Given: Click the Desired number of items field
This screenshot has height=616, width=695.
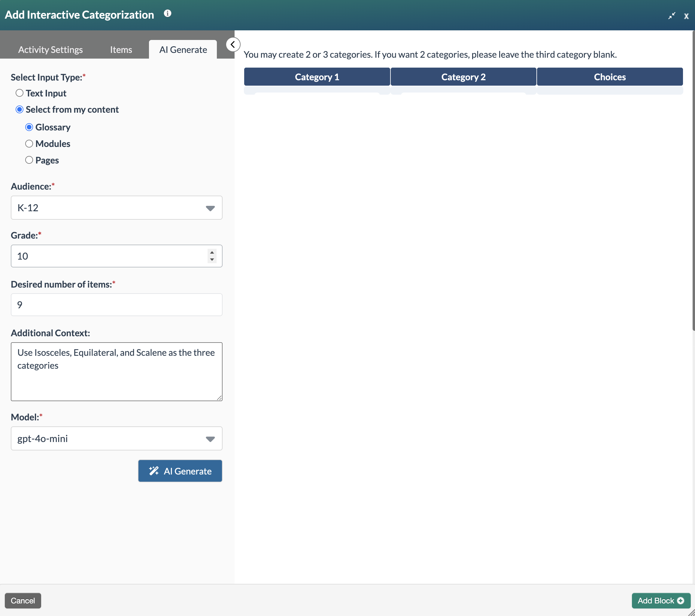Looking at the screenshot, I should click(116, 305).
